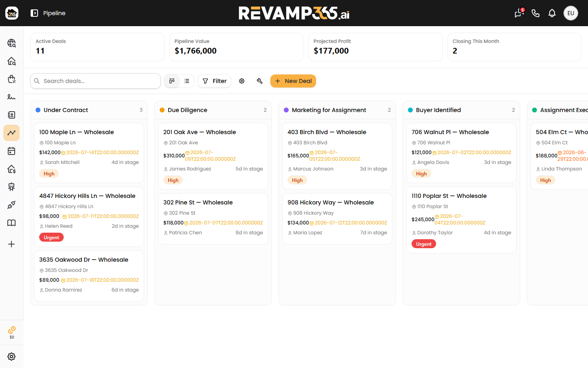This screenshot has width=588, height=368.
Task: Click the Buyer Identified column header
Action: pos(461,110)
